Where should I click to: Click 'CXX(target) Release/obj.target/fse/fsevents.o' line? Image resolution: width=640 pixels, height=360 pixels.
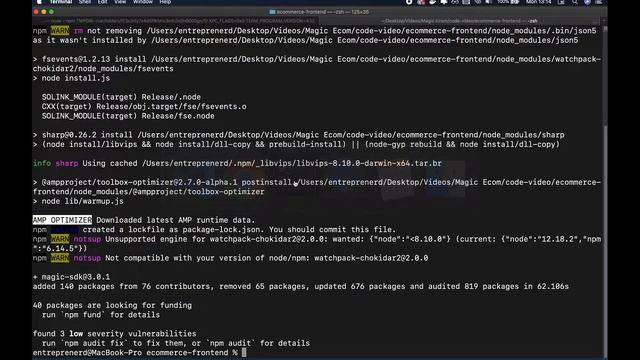coord(144,107)
